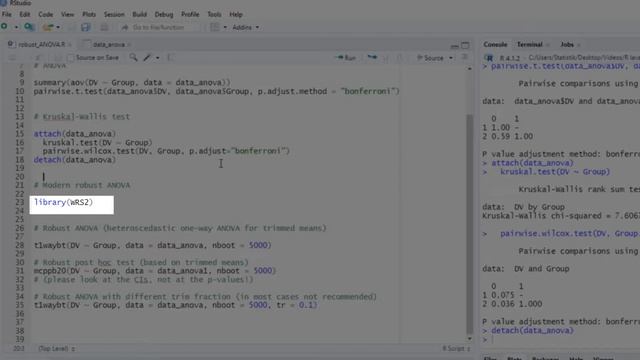Screen dimensions: 640x360
Task: Click the Find/Replace magnifier icon
Action: (x=133, y=58)
